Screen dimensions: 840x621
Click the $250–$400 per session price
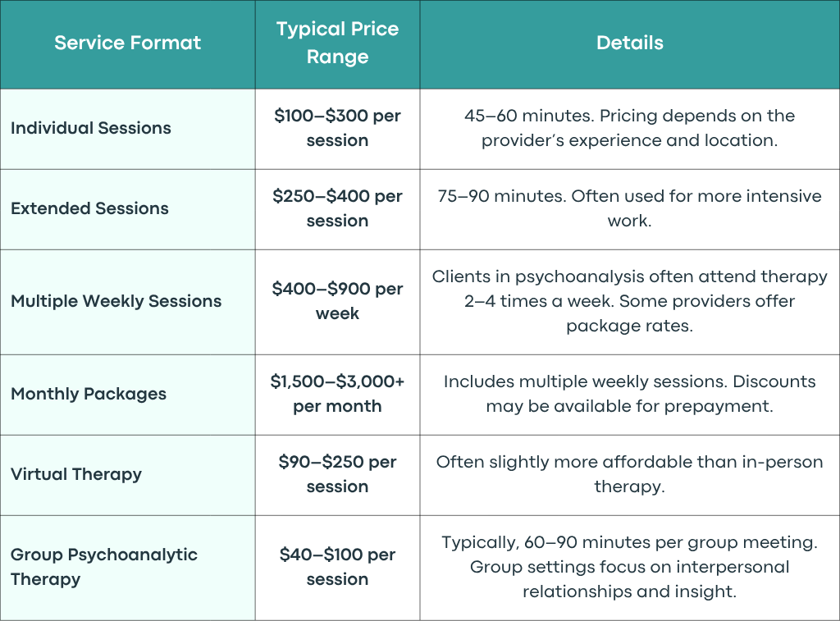point(337,208)
